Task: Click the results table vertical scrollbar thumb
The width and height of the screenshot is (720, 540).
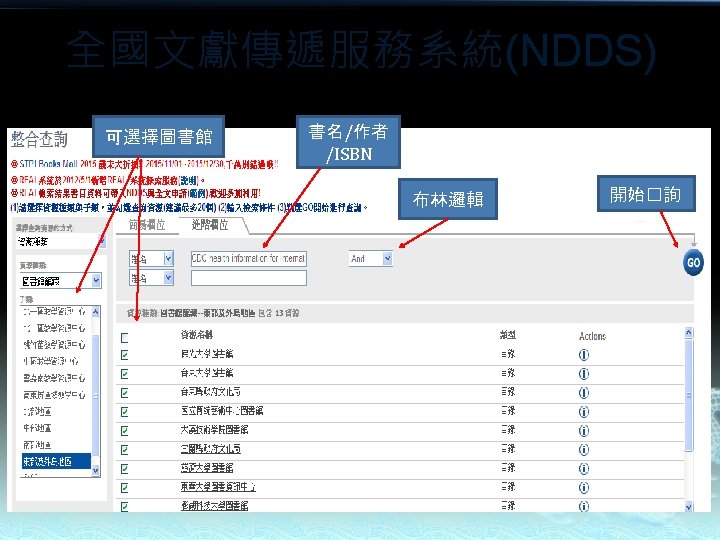Action: point(688,395)
